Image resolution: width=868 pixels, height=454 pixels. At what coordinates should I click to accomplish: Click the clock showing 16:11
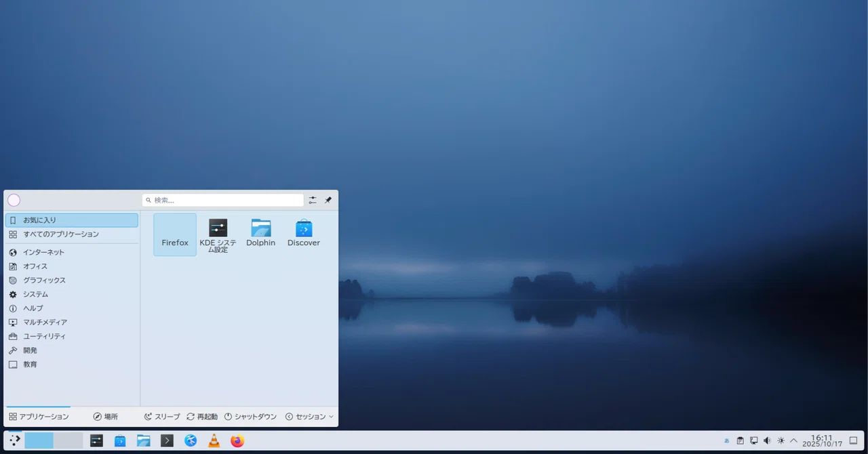click(822, 440)
